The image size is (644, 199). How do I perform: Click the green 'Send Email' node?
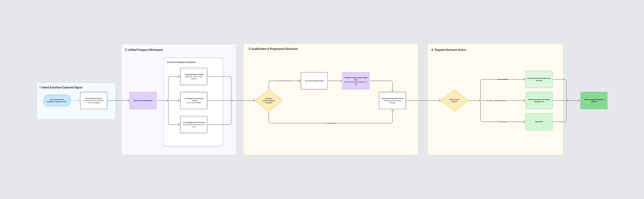click(x=539, y=122)
